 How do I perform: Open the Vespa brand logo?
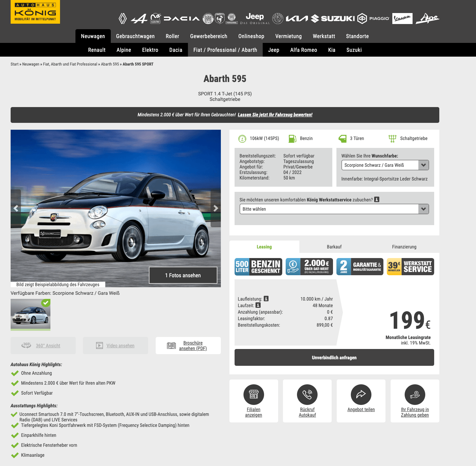402,19
